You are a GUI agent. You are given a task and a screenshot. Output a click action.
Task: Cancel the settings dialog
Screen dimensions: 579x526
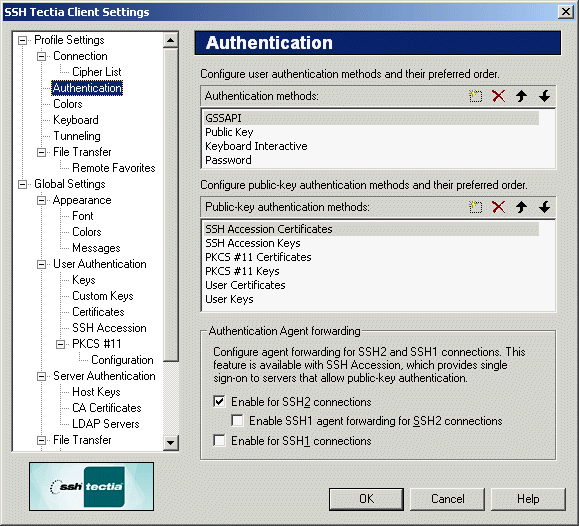(448, 499)
